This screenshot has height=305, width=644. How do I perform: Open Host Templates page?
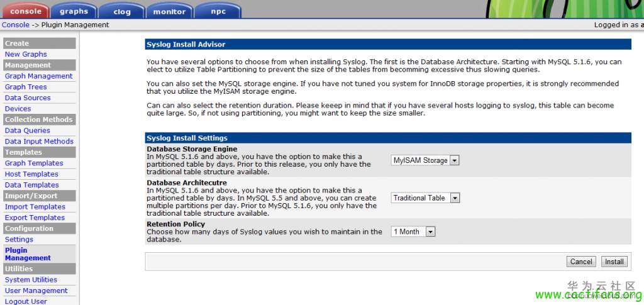31,174
